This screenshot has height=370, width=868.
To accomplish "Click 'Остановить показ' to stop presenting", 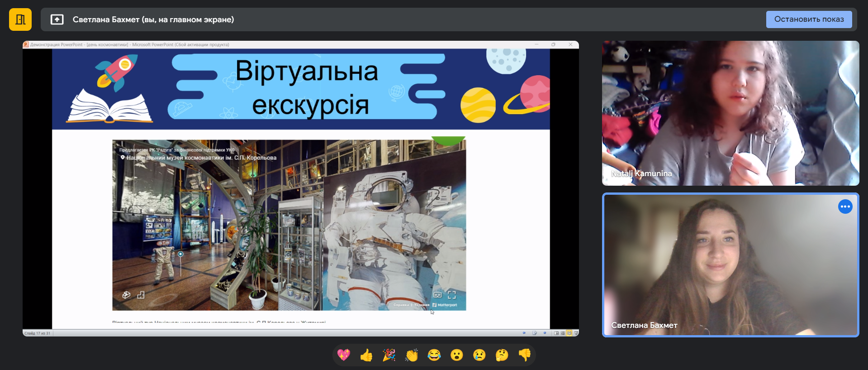I will click(809, 19).
